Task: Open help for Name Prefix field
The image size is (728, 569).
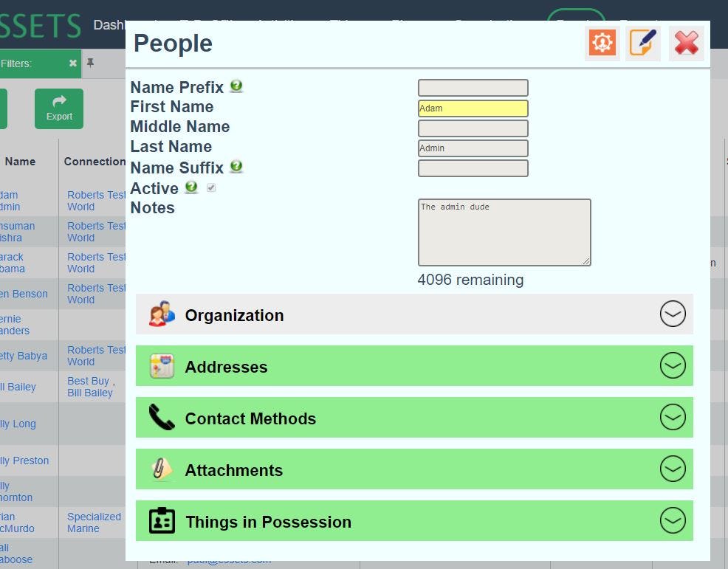Action: tap(236, 86)
